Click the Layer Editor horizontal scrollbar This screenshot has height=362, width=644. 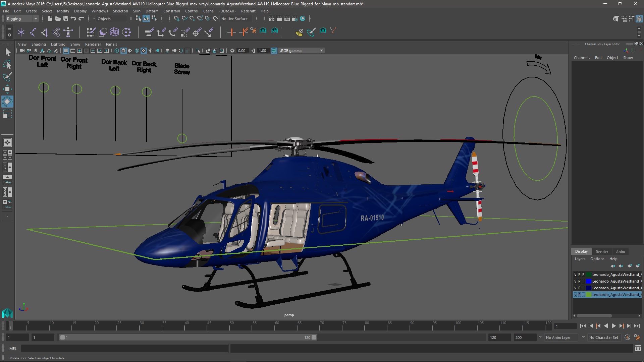click(594, 316)
